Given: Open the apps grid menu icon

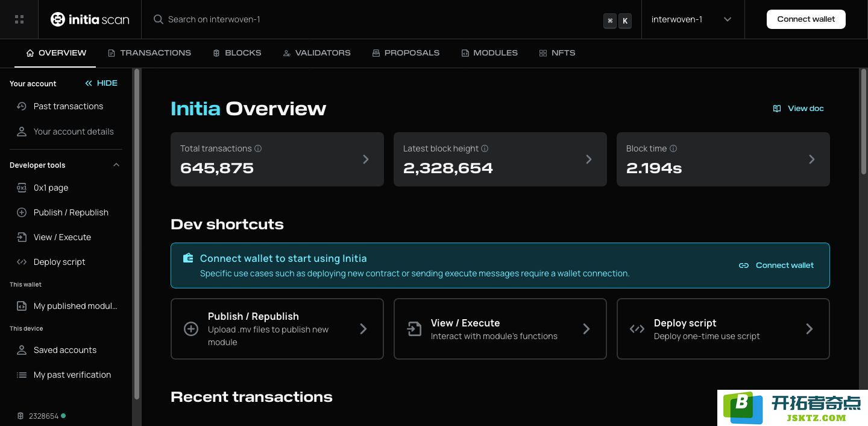Looking at the screenshot, I should (19, 19).
